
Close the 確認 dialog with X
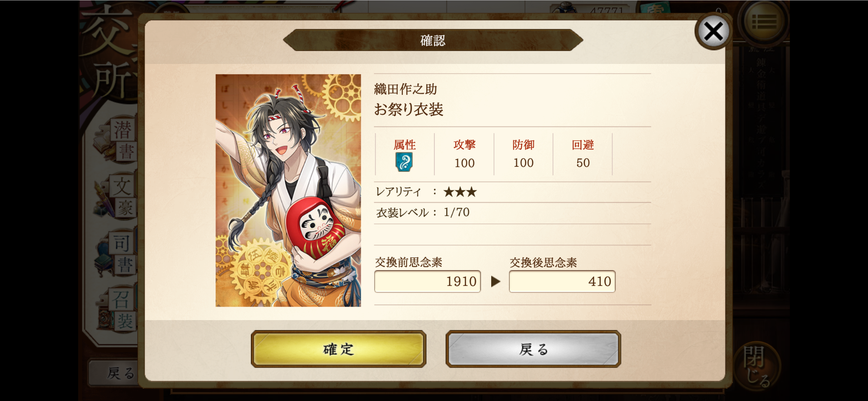pos(713,31)
